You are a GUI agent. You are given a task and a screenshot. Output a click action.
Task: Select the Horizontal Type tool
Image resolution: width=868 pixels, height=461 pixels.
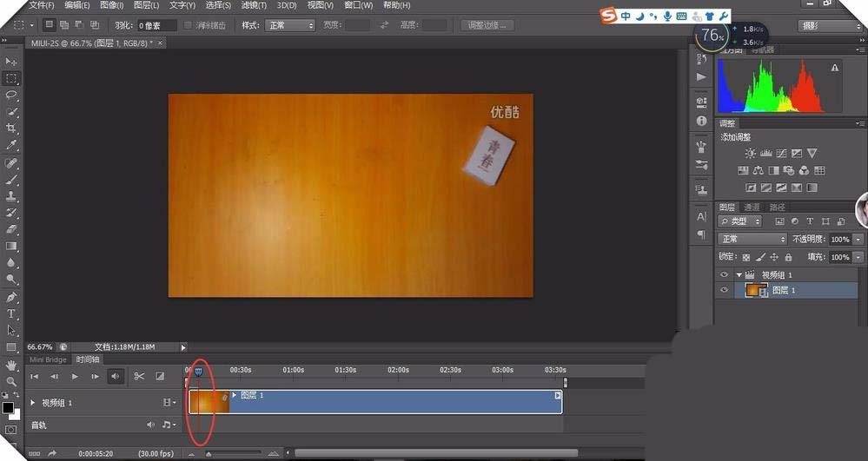point(11,313)
